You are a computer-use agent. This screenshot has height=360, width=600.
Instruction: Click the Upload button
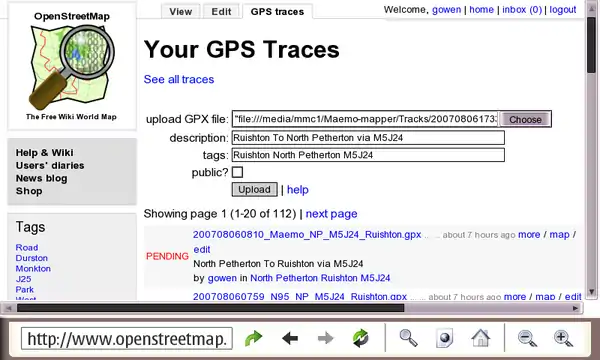coord(254,189)
